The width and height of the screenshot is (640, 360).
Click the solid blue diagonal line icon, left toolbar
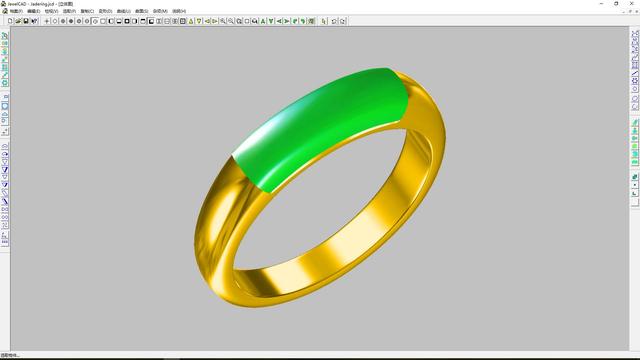point(5,201)
